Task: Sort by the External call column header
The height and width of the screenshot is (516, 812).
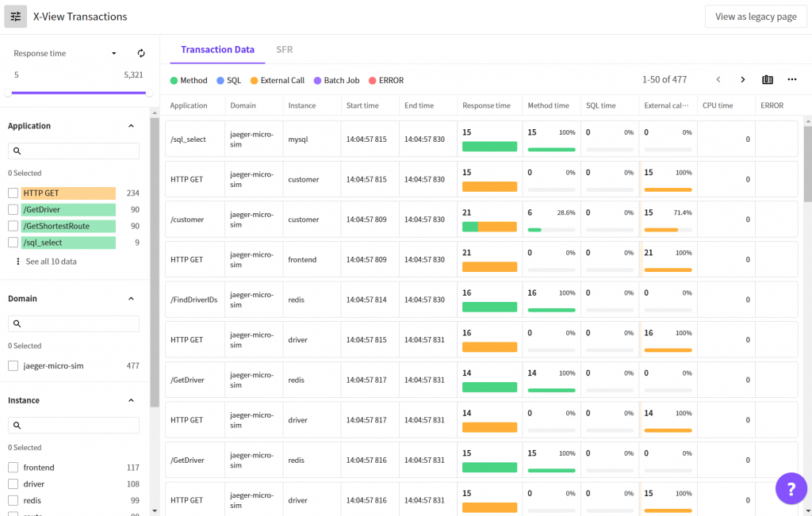Action: coord(666,105)
